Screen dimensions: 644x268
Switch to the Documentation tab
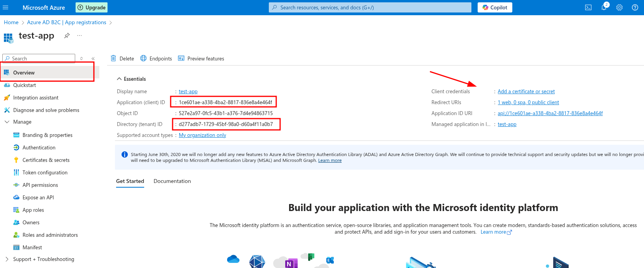172,181
